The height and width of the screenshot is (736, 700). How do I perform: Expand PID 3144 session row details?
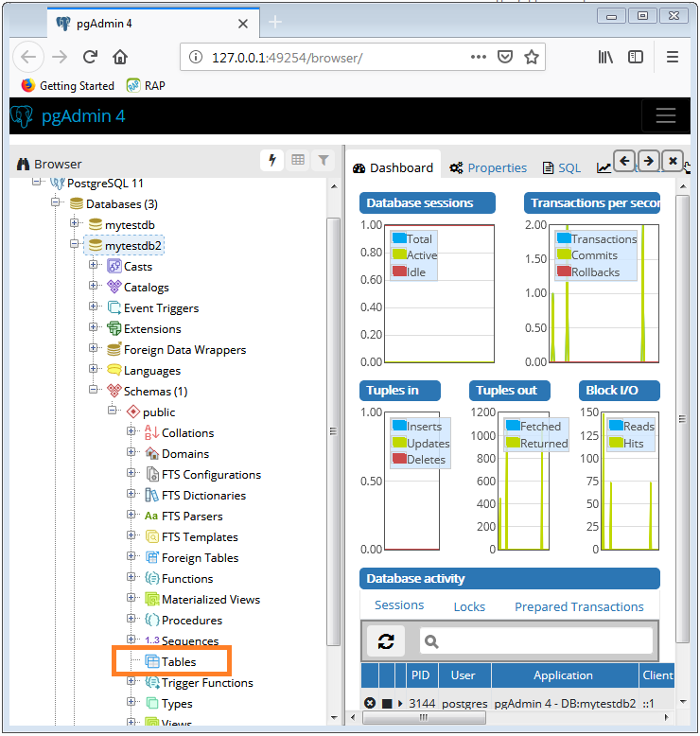click(400, 703)
